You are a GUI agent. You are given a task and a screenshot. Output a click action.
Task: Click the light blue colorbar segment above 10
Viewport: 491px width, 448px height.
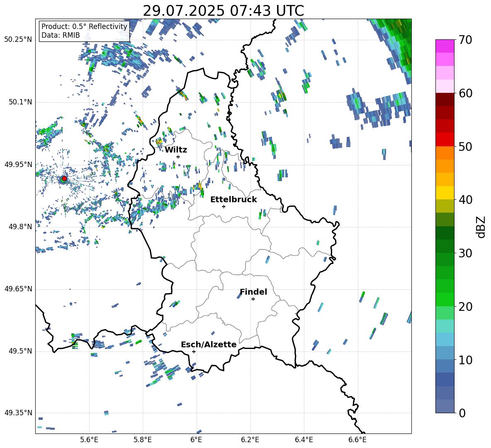click(x=445, y=339)
